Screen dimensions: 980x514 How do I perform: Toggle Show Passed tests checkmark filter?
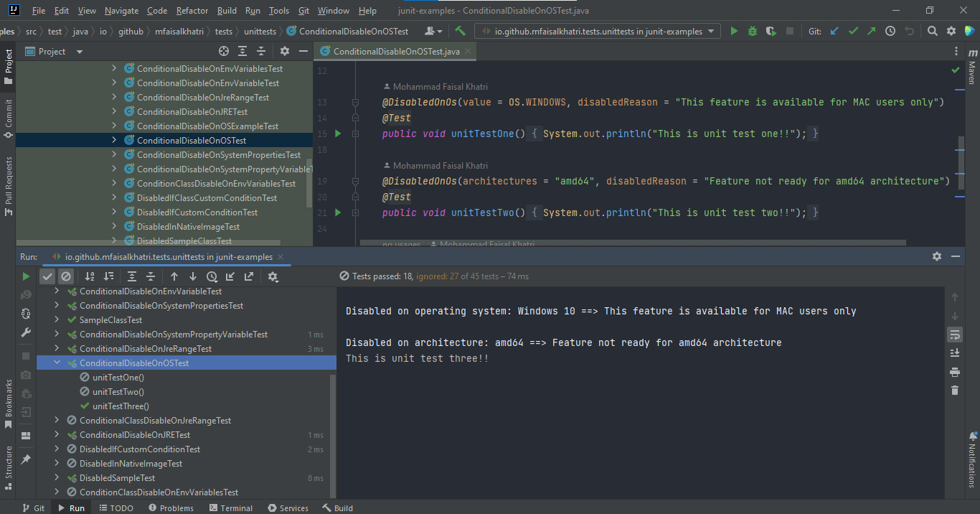tap(47, 276)
